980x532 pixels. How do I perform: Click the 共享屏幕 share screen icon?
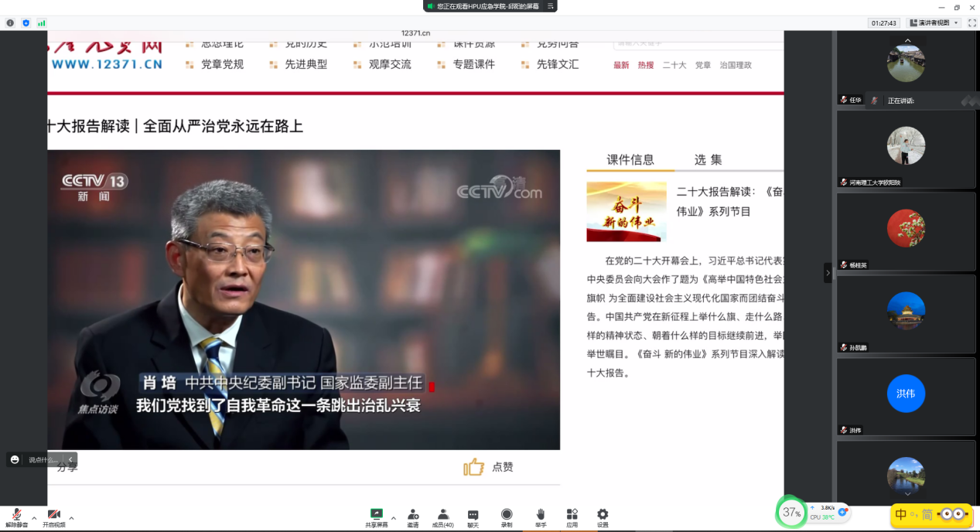pos(377,515)
